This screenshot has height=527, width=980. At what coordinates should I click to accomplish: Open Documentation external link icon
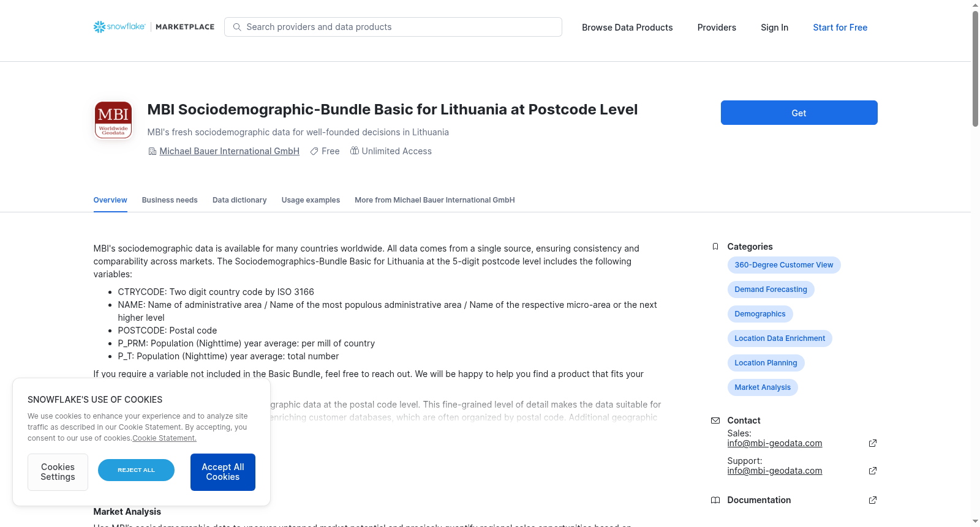(873, 500)
